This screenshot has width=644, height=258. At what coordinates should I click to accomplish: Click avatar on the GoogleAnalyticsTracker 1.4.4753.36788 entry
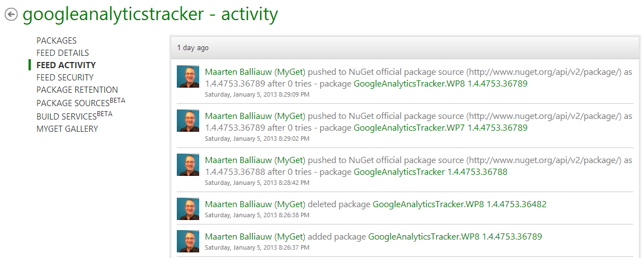188,165
